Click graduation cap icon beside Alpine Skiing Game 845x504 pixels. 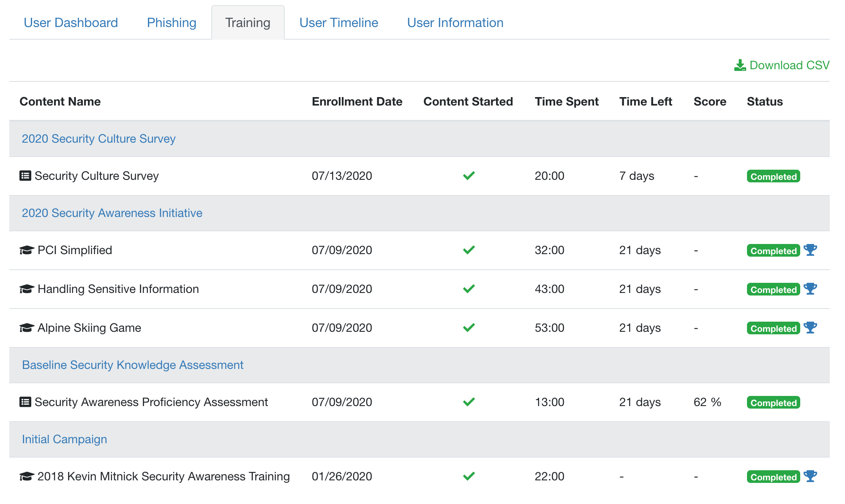[27, 328]
